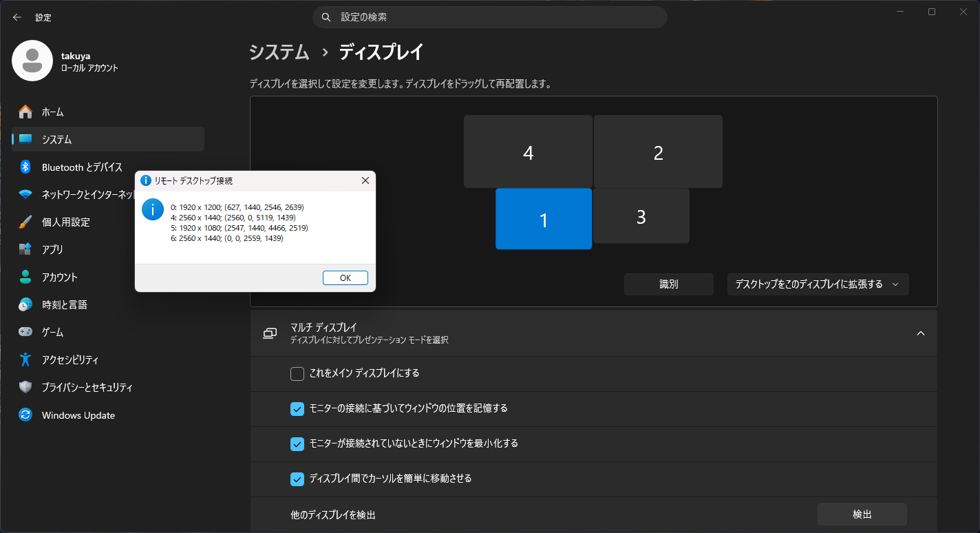
Task: Click the back arrow in Settings
Action: pyautogui.click(x=17, y=17)
